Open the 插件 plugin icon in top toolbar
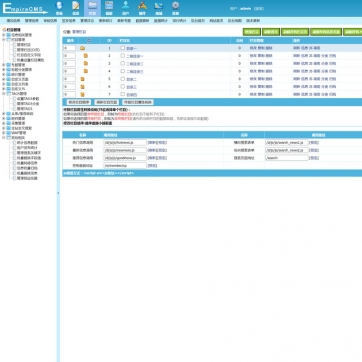362x362 pixels. click(142, 6)
